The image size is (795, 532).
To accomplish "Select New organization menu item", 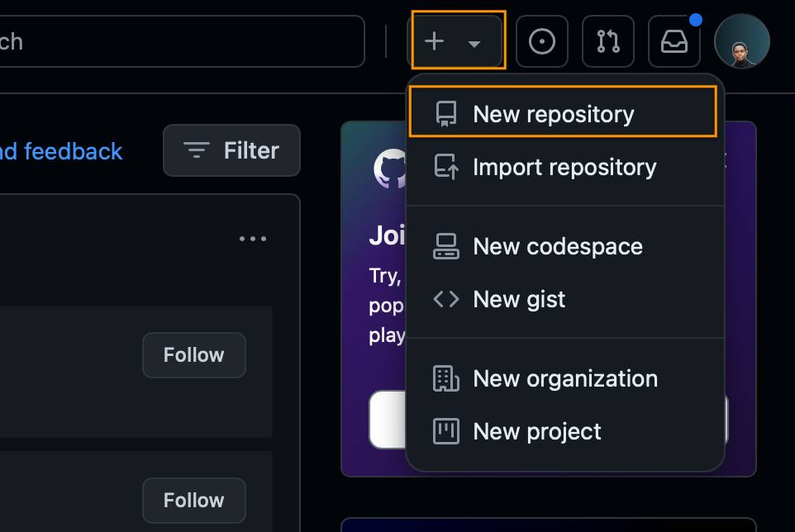I will click(564, 378).
